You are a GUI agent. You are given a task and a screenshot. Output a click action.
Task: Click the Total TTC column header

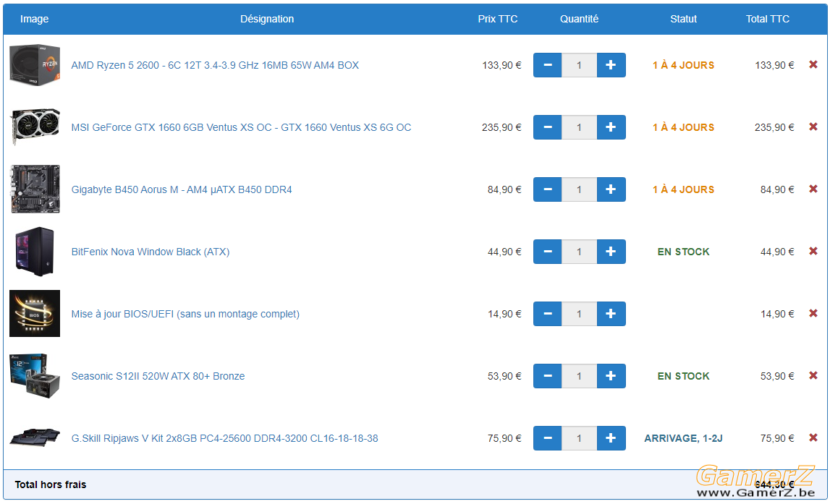pyautogui.click(x=768, y=19)
